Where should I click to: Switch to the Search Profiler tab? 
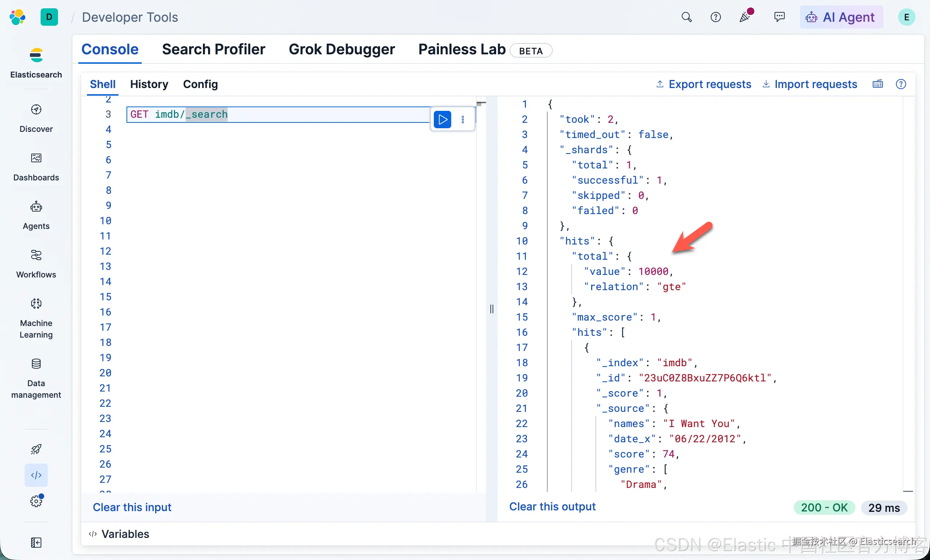(213, 49)
